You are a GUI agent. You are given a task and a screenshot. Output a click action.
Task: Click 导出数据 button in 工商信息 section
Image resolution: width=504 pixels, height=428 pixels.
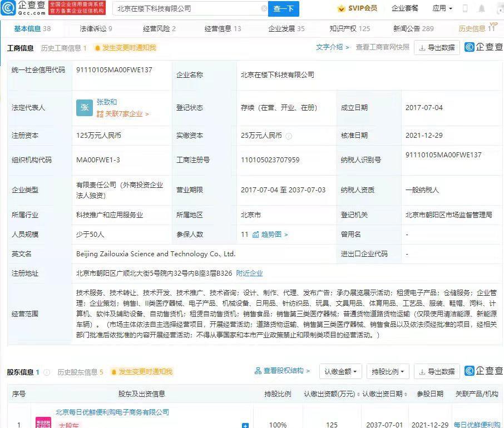(x=437, y=48)
